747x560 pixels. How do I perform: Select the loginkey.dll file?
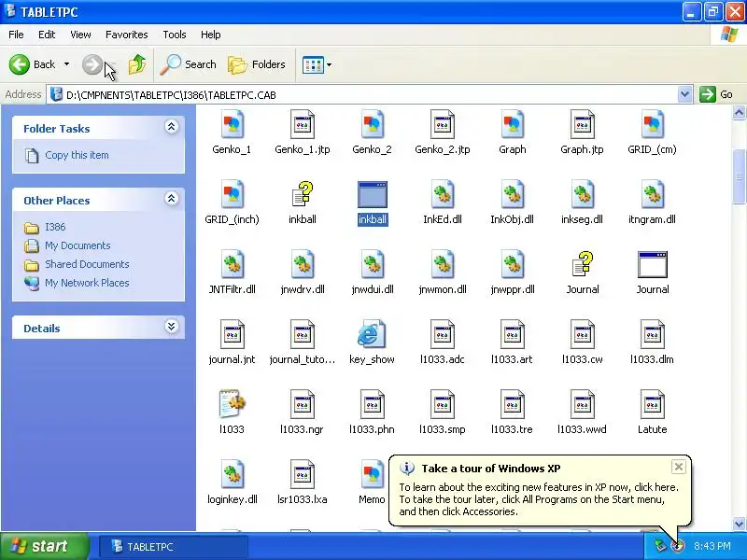[232, 483]
